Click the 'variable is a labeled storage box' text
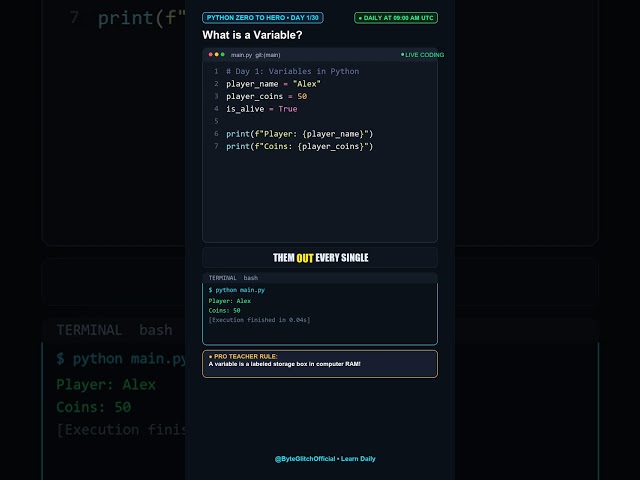 click(284, 364)
